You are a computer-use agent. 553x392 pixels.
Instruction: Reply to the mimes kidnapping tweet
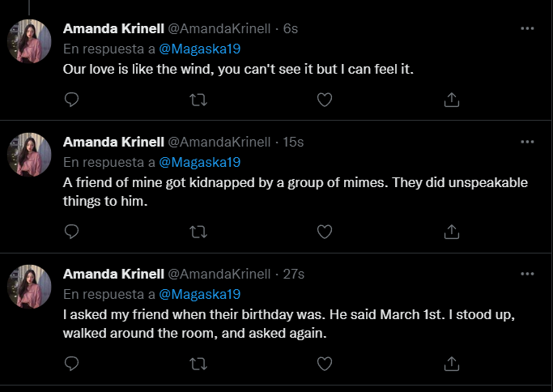(x=71, y=232)
